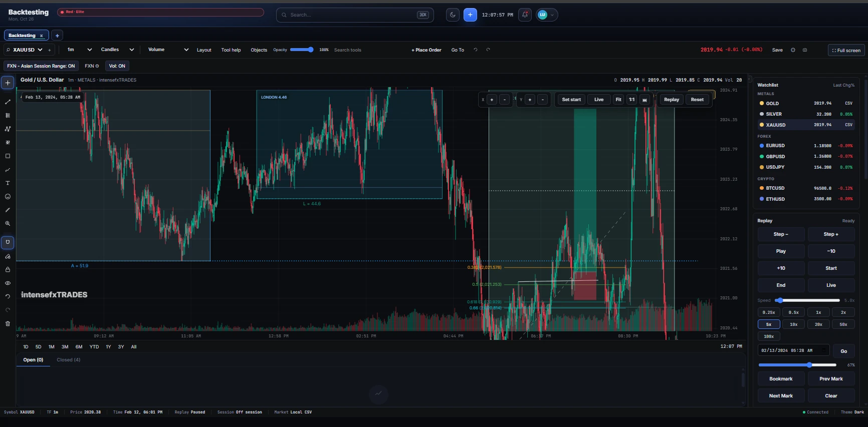
Task: Click the Fit button on chart
Action: tap(618, 100)
